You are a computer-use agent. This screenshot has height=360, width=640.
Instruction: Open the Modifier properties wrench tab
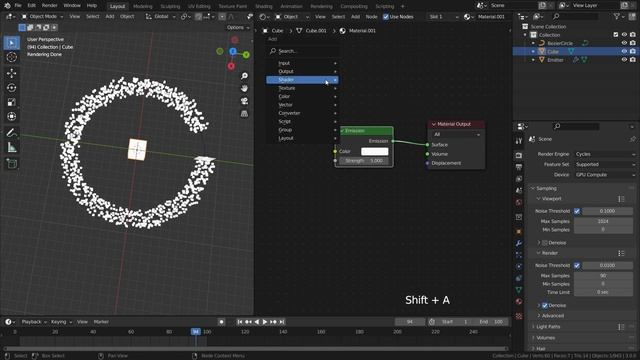(519, 243)
